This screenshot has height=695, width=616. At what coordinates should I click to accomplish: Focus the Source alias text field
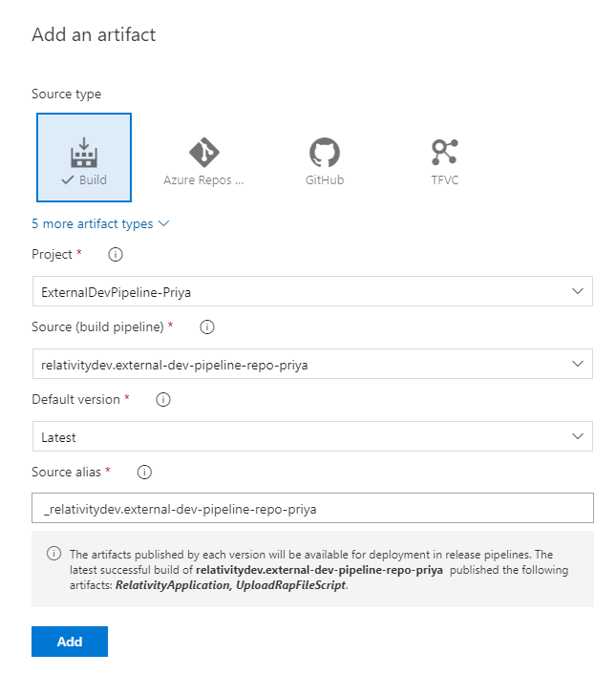[312, 508]
